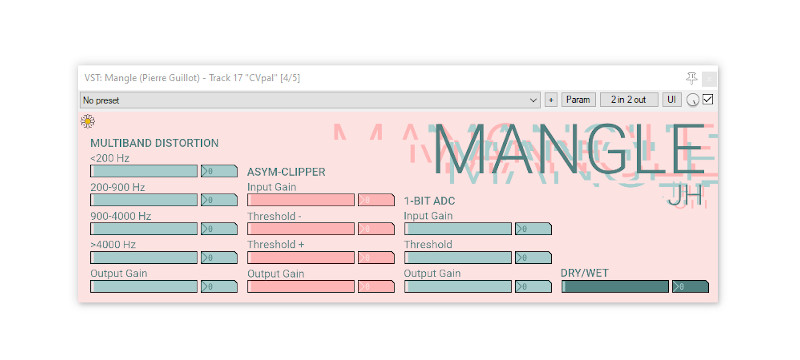Click Threshold - value box
Viewport: 800px width, 360px height.
pyautogui.click(x=376, y=229)
